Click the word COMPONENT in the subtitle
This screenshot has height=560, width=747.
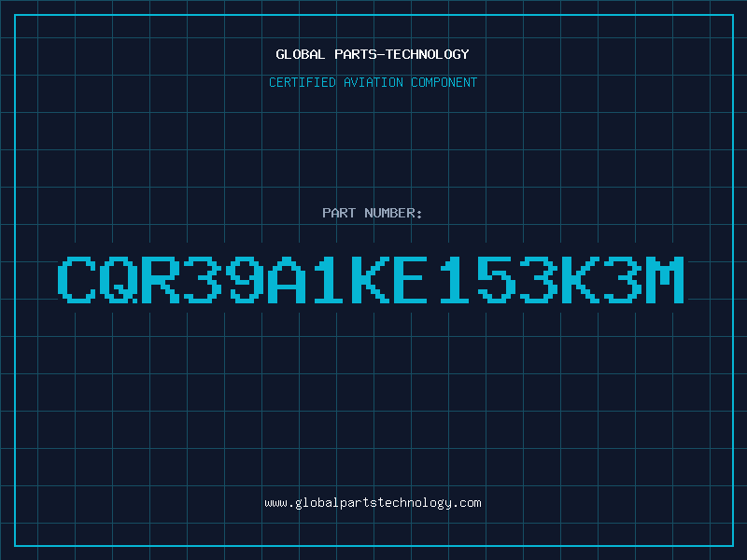click(x=444, y=82)
